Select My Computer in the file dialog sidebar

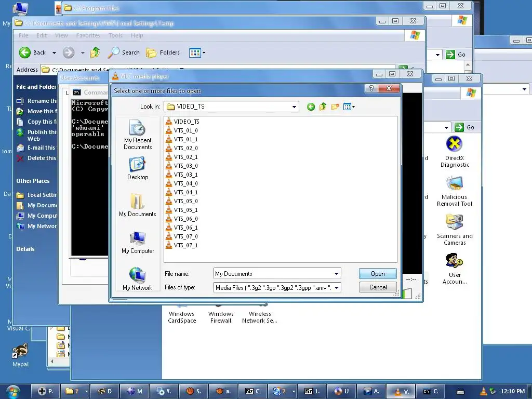coord(137,242)
